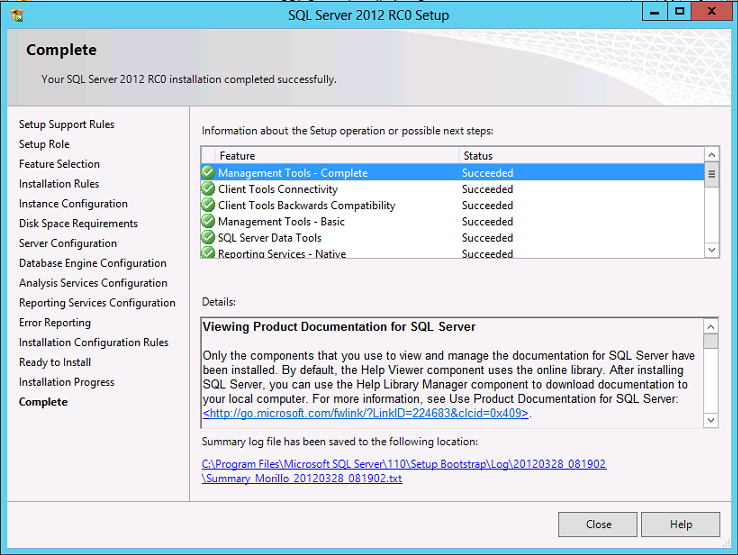Click the Status column header

point(581,156)
